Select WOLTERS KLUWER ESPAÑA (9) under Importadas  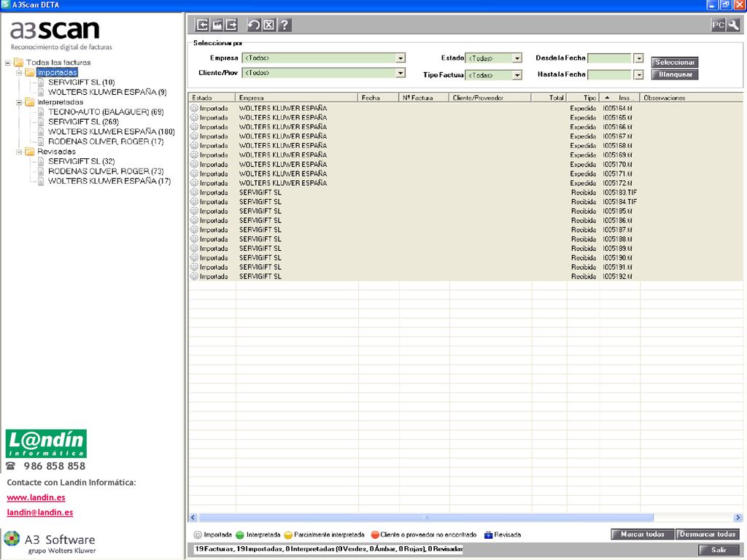pyautogui.click(x=108, y=93)
